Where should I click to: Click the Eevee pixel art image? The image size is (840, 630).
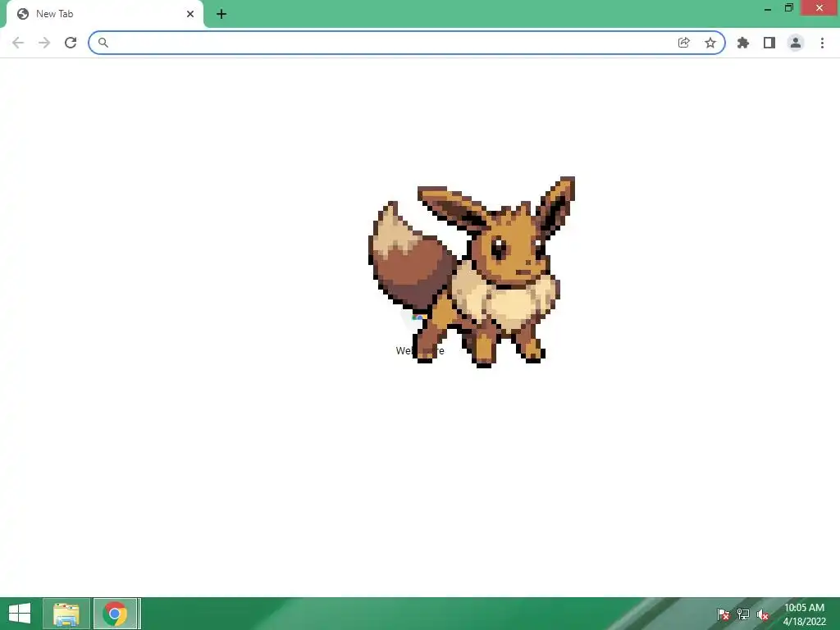pyautogui.click(x=472, y=272)
